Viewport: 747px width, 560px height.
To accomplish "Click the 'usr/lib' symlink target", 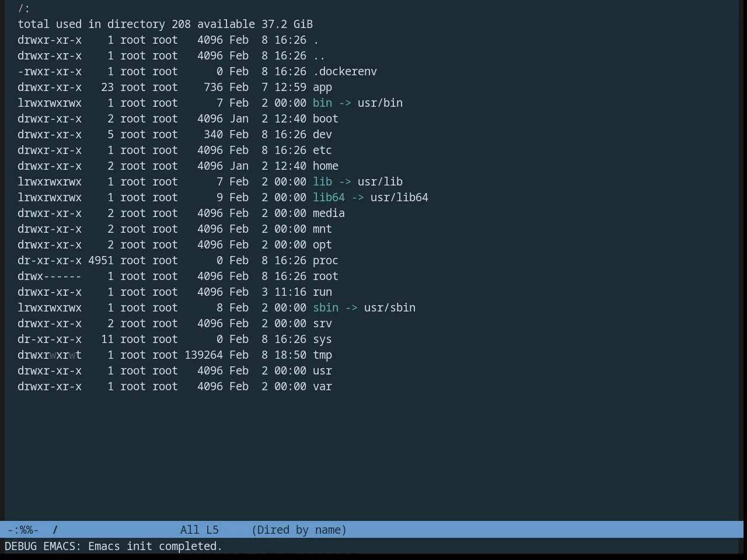I will [380, 182].
